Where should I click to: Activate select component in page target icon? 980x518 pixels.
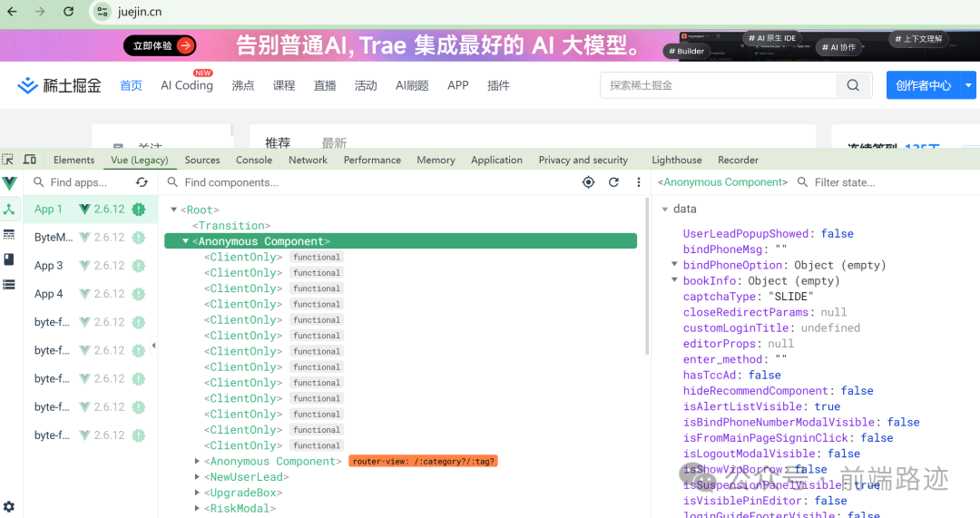coord(588,182)
